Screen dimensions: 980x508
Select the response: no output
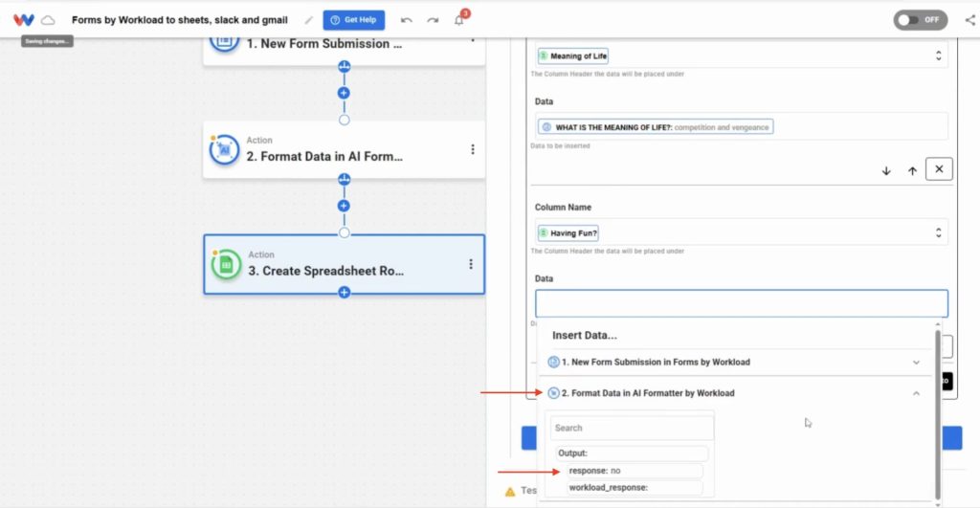coord(635,471)
